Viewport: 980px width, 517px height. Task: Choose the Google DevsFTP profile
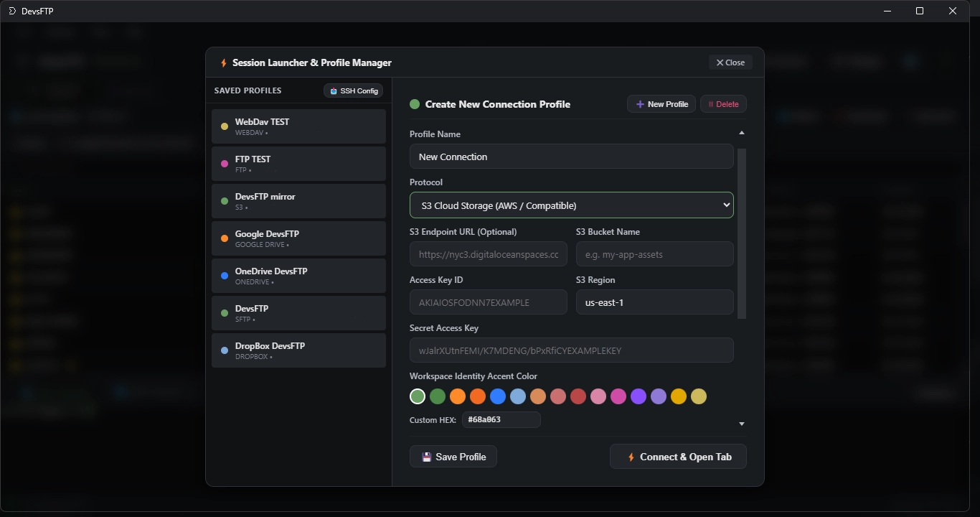(x=298, y=238)
